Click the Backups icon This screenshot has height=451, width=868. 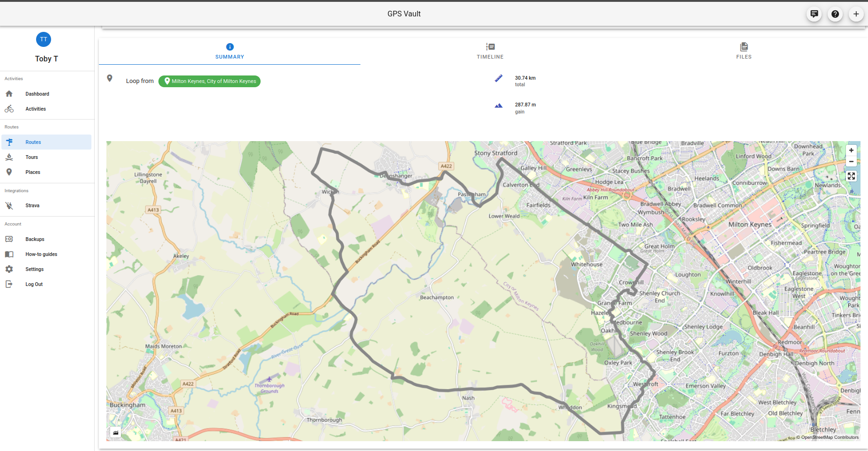[9, 239]
